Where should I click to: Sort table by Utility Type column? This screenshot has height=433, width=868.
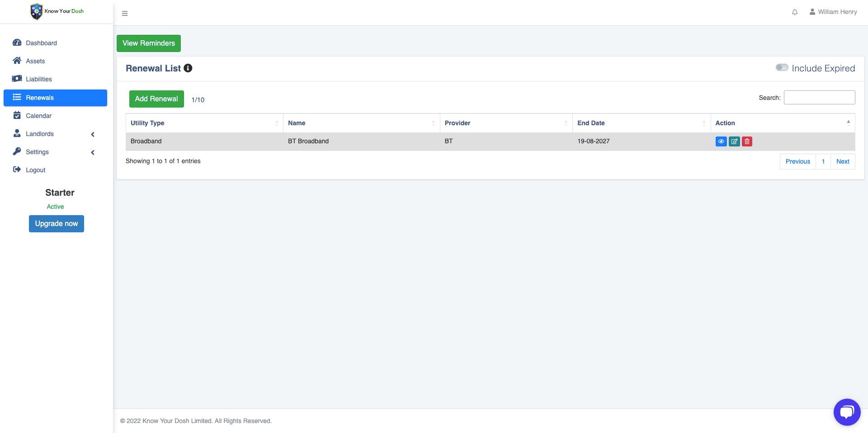204,123
